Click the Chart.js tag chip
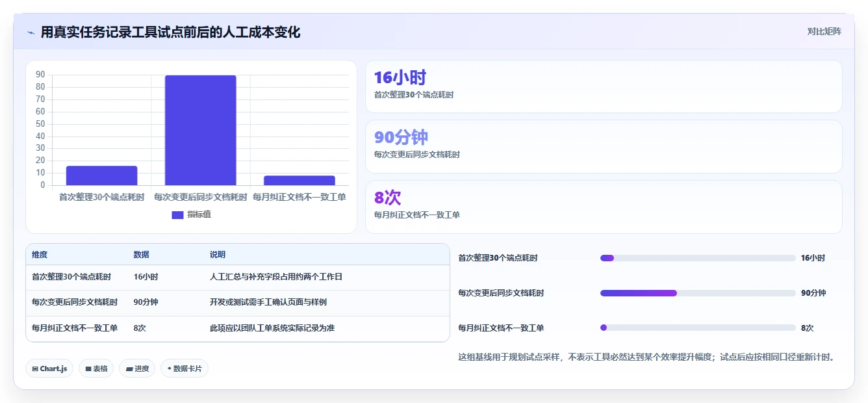The width and height of the screenshot is (868, 403). pyautogui.click(x=49, y=369)
